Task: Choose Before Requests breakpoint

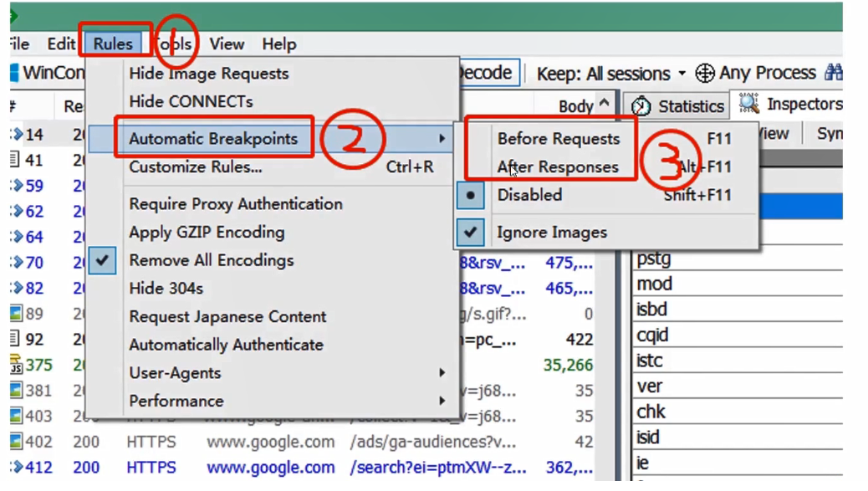Action: pos(607,138)
